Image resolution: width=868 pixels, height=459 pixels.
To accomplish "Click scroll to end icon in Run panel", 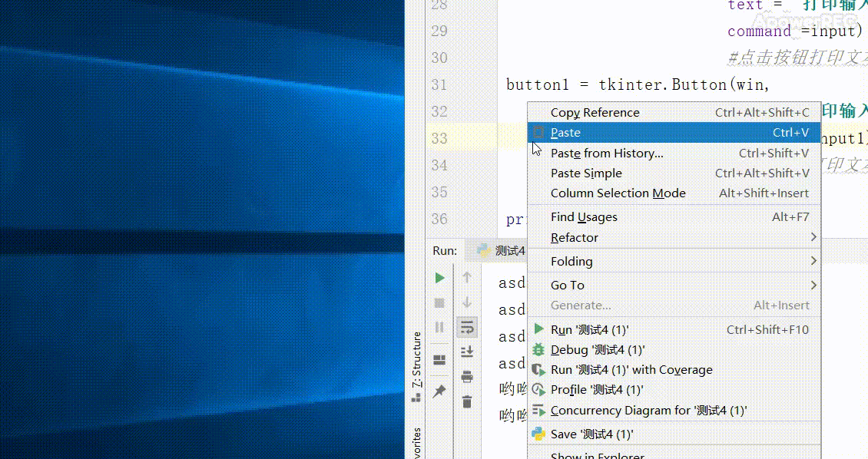I will click(x=467, y=352).
